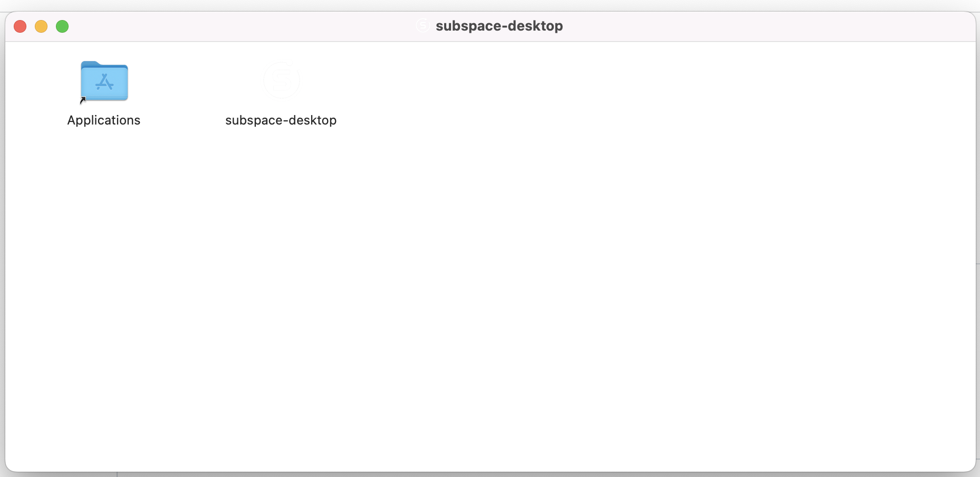The height and width of the screenshot is (477, 980).
Task: Select the 'subspace-desktop' text label under app icon
Action: click(x=281, y=120)
